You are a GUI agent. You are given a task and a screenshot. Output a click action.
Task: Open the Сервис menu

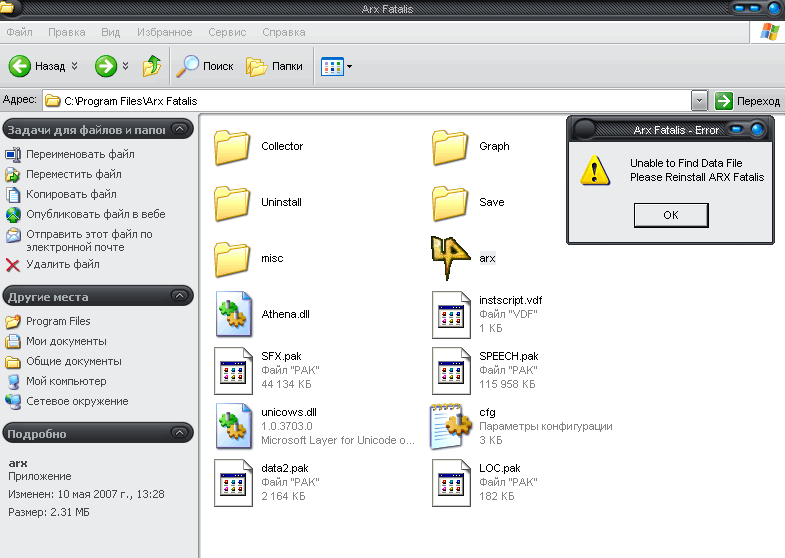tap(227, 32)
